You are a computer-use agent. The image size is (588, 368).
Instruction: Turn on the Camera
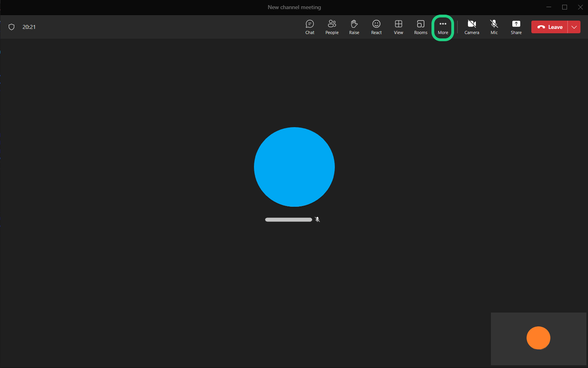(472, 27)
